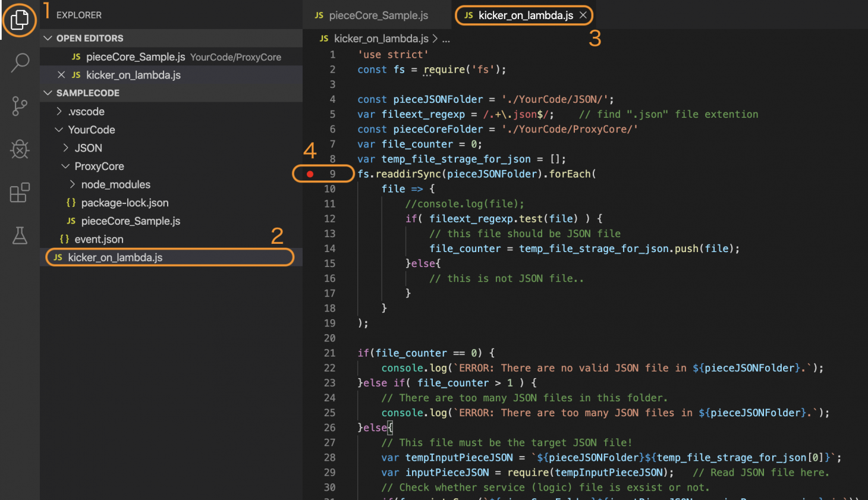The height and width of the screenshot is (500, 868).
Task: Close the kicker_on_lambda.js editor tab
Action: (x=583, y=15)
